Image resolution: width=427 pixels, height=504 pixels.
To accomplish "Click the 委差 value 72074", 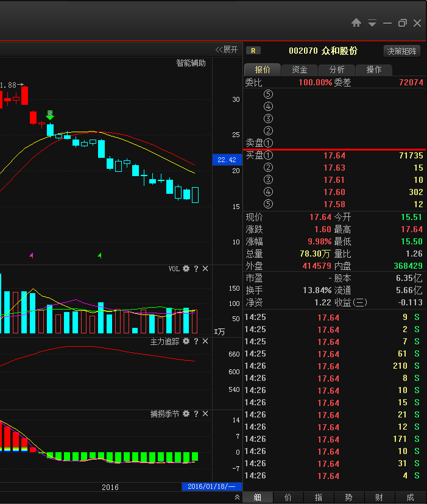I will click(411, 82).
